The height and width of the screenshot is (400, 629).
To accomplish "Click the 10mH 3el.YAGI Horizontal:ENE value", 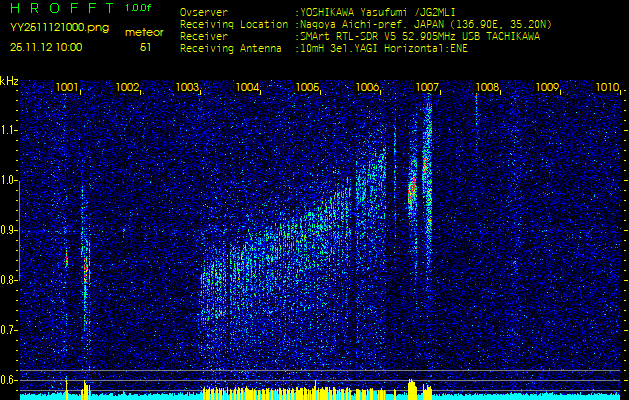I will [381, 49].
